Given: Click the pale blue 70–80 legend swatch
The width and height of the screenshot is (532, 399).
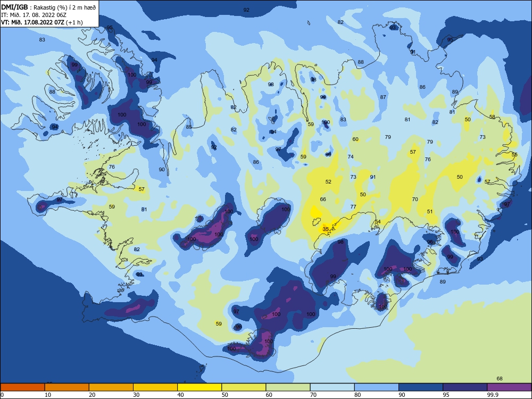Looking at the screenshot, I should pyautogui.click(x=332, y=387).
